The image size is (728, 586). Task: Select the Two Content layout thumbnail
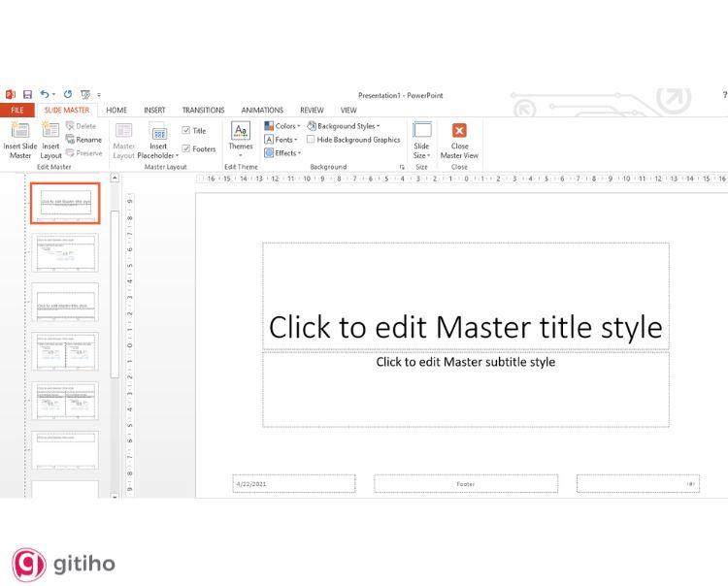[x=65, y=351]
